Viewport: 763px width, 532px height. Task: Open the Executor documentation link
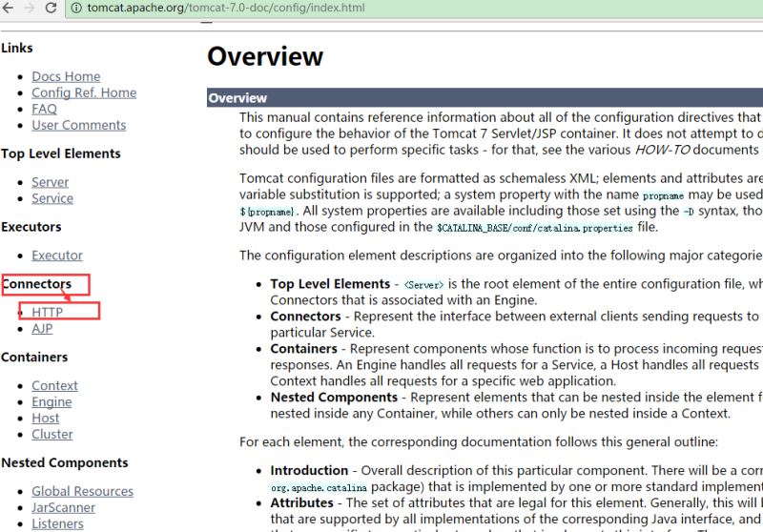(57, 256)
